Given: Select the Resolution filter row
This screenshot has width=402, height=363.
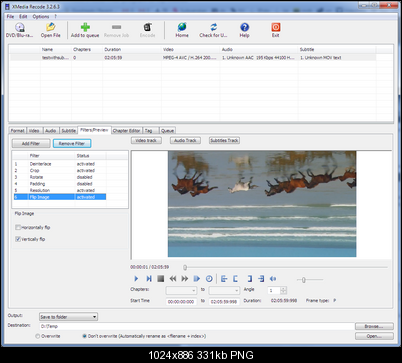Looking at the screenshot, I should click(59, 190).
